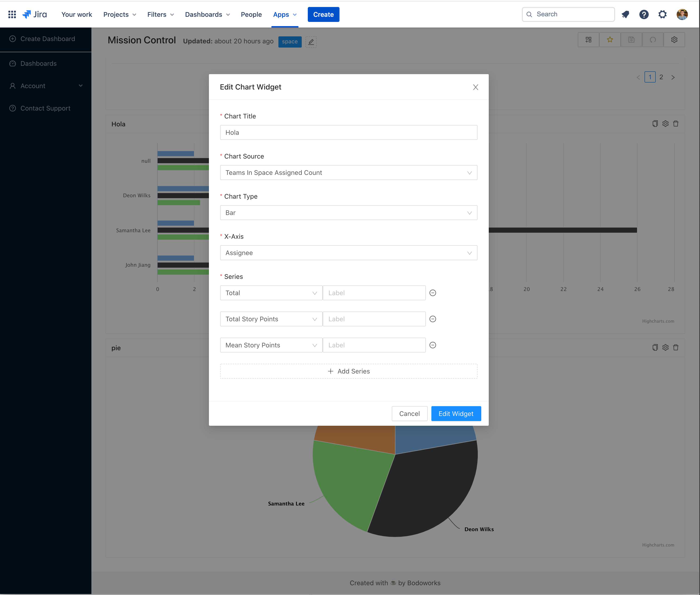Remove the Mean Story Points series
700x595 pixels.
coord(433,345)
